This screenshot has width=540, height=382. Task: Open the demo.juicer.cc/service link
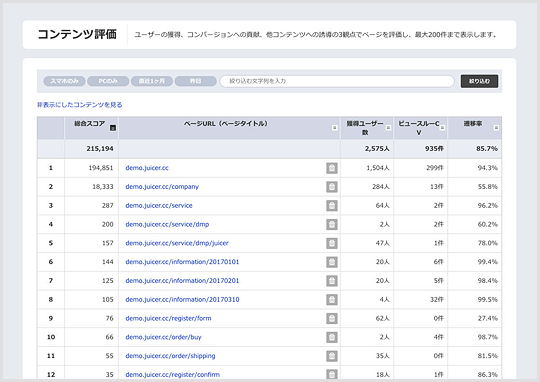[159, 206]
